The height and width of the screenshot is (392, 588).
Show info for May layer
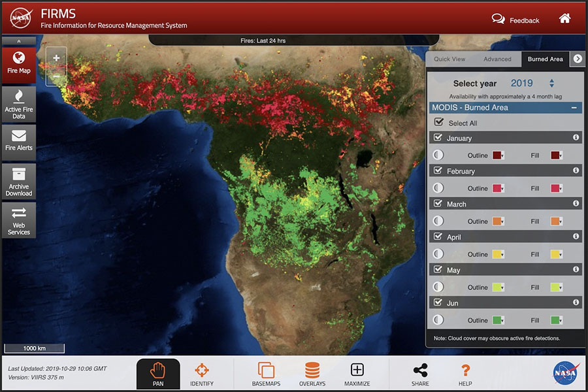coord(576,269)
